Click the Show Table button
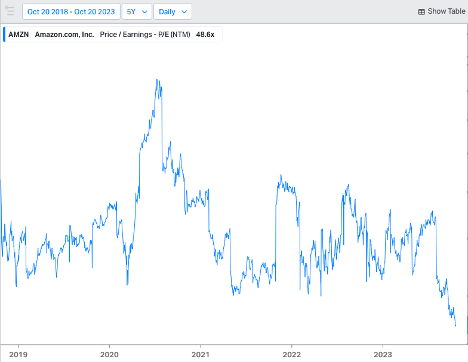 point(441,11)
